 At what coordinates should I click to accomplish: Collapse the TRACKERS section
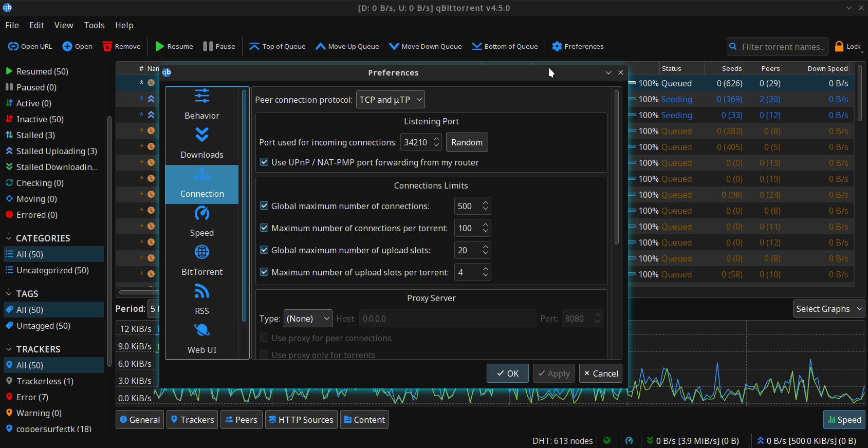click(9, 349)
